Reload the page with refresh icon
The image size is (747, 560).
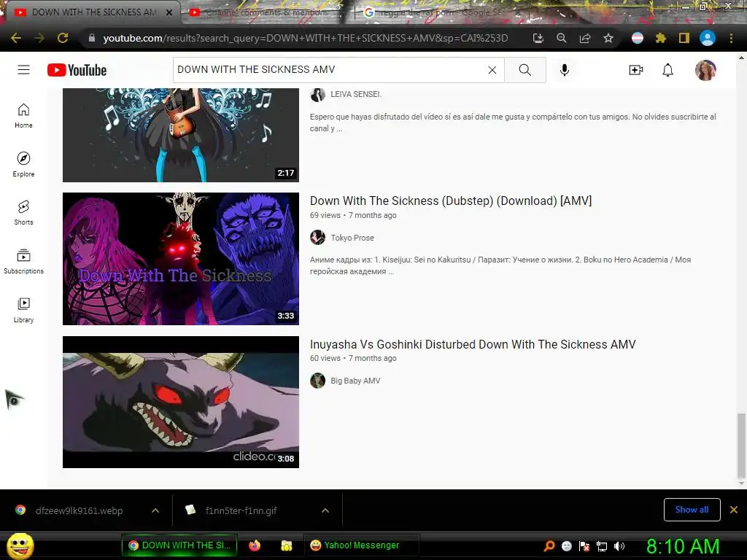coord(63,38)
